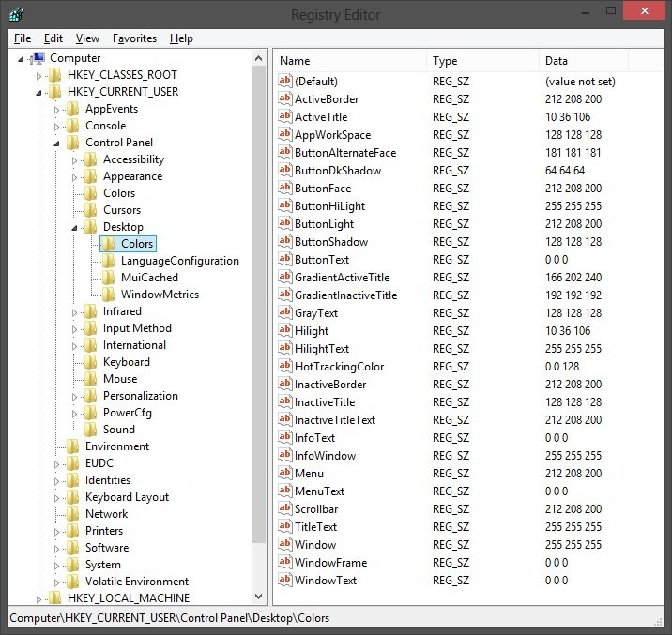Click the string icon beside MenuText
The image size is (672, 635).
[285, 491]
